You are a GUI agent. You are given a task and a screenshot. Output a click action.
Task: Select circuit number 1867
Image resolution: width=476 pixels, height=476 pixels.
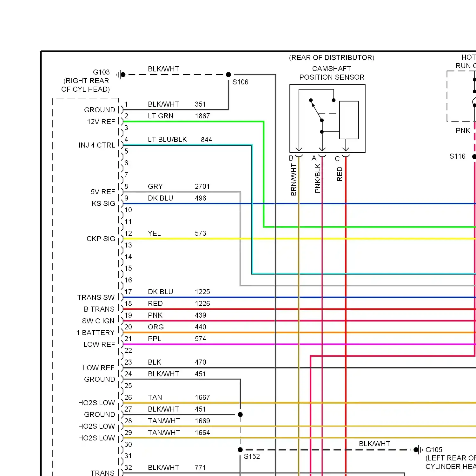click(202, 116)
